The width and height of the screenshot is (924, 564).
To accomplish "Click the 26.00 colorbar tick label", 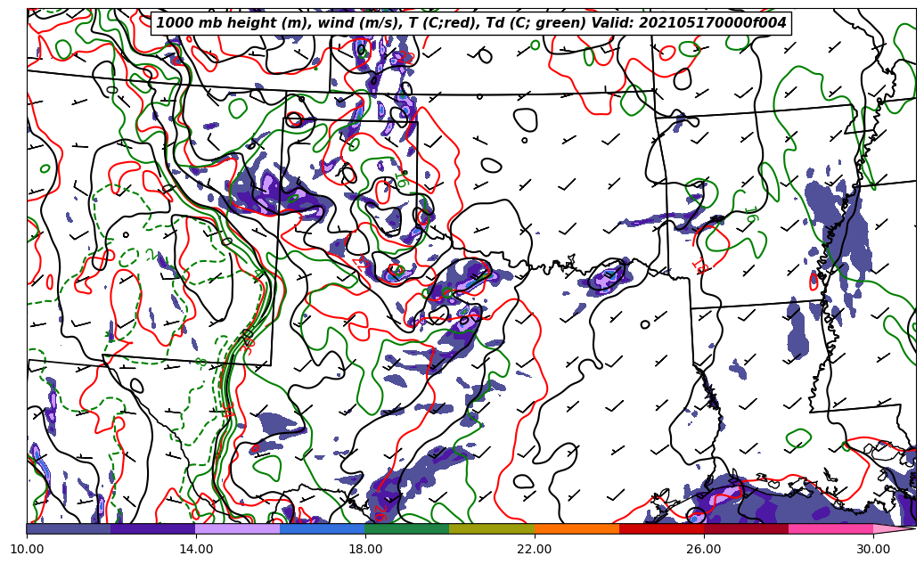I will pyautogui.click(x=704, y=549).
